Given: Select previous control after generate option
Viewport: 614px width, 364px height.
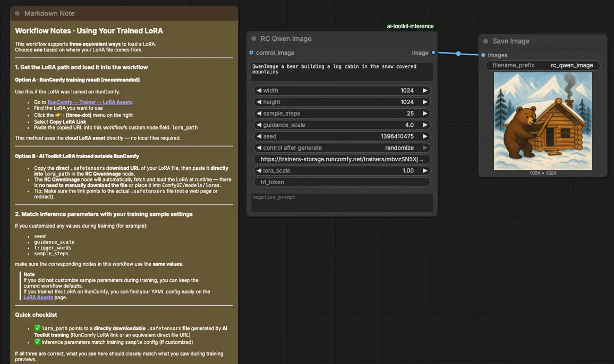Looking at the screenshot, I should [259, 148].
